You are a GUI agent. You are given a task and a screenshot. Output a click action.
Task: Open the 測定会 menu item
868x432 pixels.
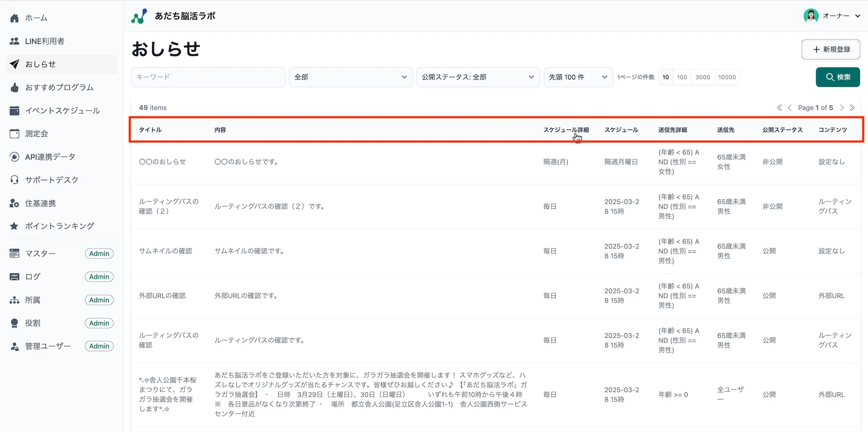36,134
